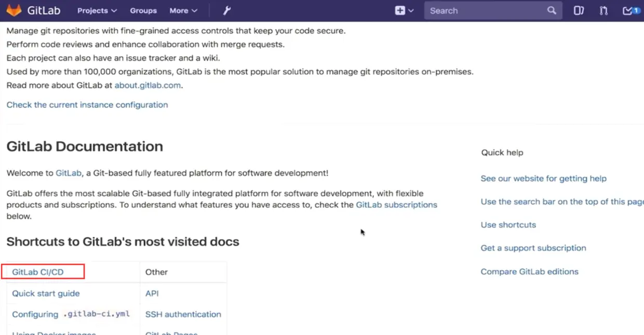The height and width of the screenshot is (335, 644).
Task: Open the Configuring .gitlab-ci.yml link
Action: pyautogui.click(x=71, y=314)
